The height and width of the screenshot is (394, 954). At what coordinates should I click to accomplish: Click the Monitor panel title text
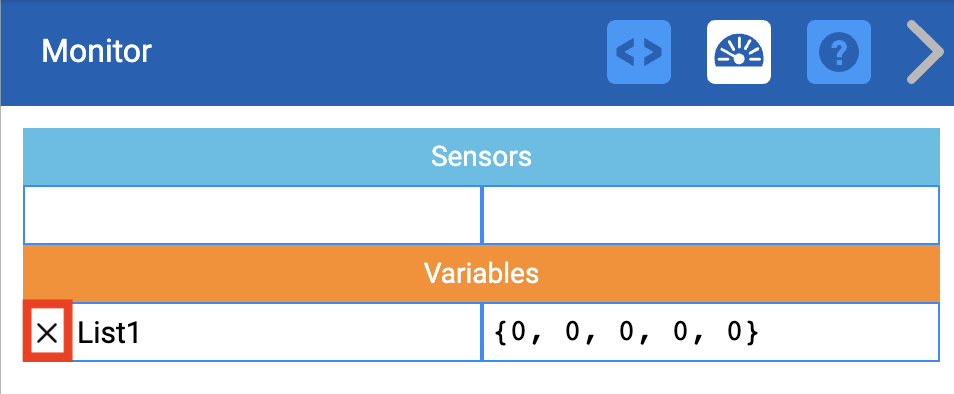(96, 52)
